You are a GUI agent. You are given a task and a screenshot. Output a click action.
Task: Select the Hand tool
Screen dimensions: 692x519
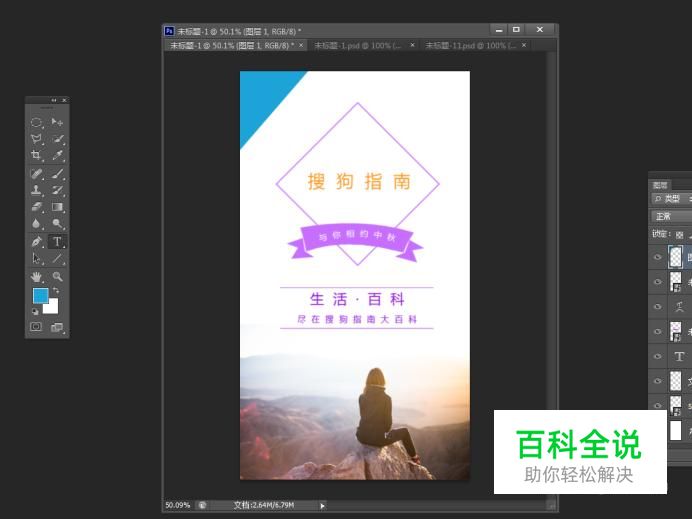pyautogui.click(x=36, y=277)
